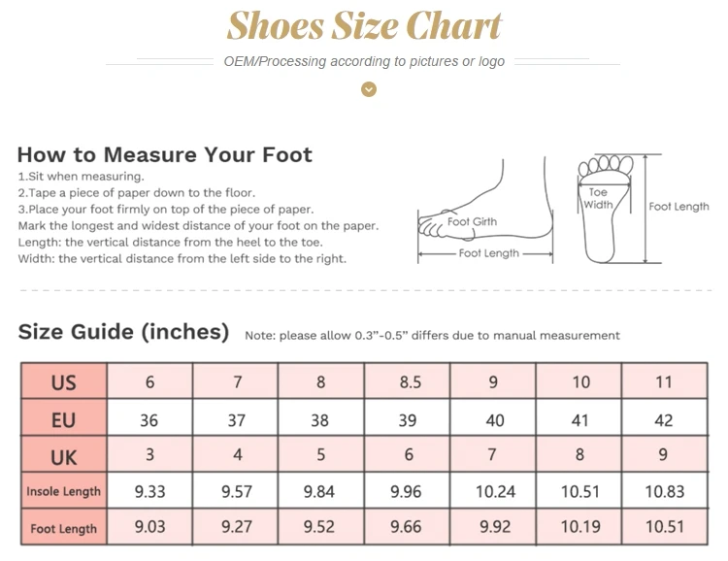Click the UK size 3 cell

(149, 456)
